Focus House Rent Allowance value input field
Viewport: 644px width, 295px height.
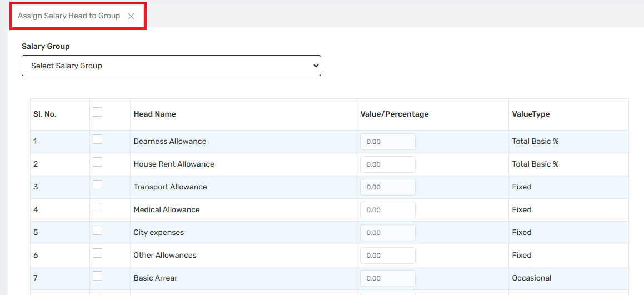pyautogui.click(x=388, y=164)
